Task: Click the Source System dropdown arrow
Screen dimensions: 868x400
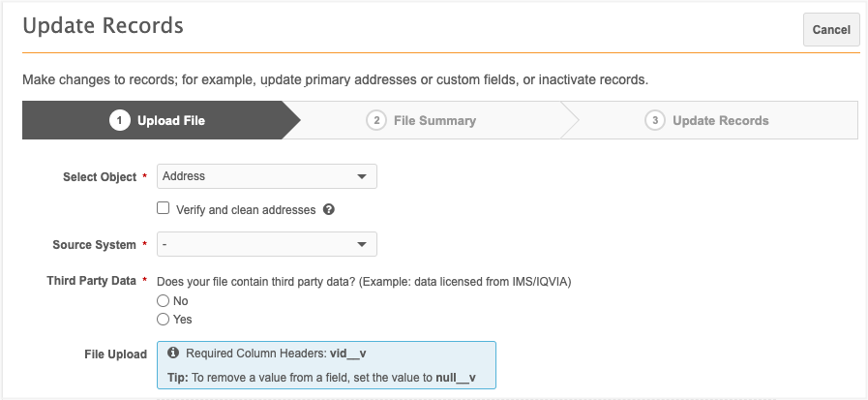Action: point(362,244)
